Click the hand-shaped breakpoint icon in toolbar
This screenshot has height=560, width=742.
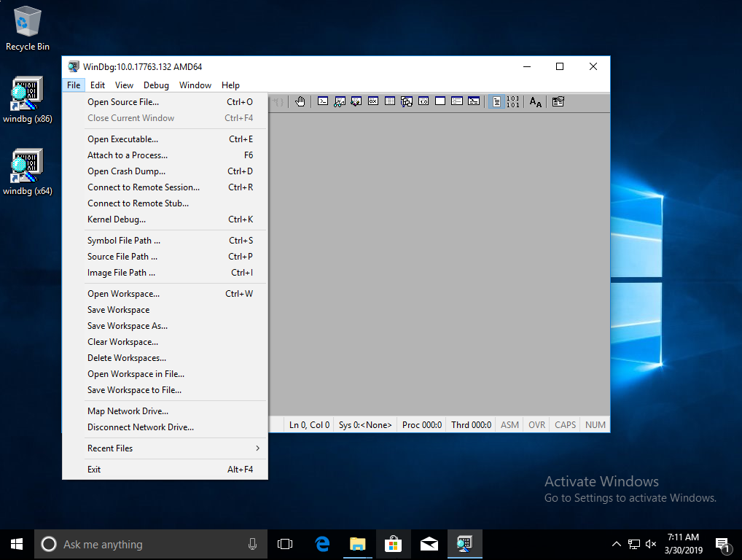[x=300, y=102]
